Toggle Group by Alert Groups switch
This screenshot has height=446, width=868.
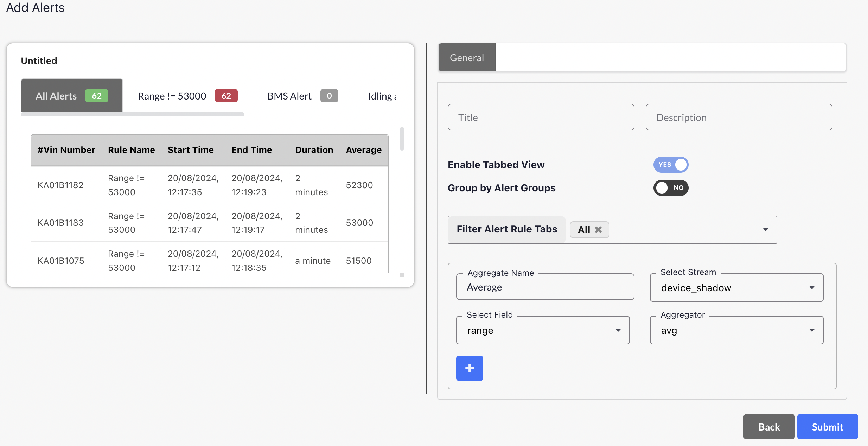670,188
